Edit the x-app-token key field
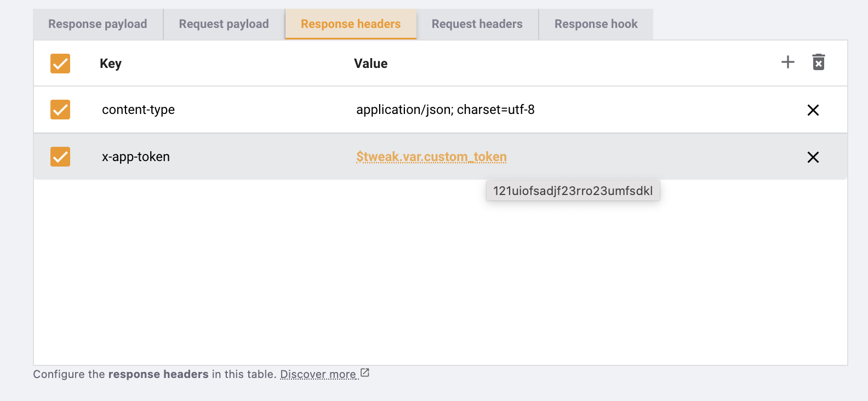Viewport: 868px width, 401px height. pyautogui.click(x=136, y=157)
